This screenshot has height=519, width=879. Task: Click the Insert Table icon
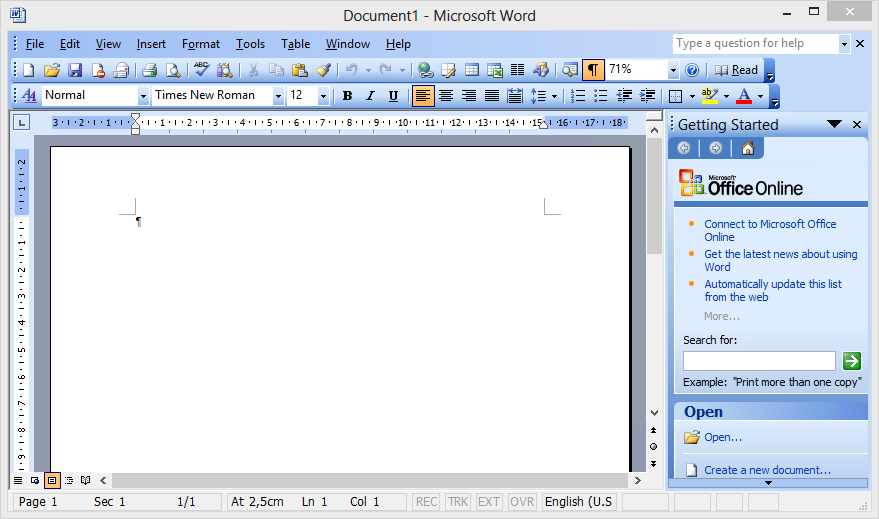[x=472, y=70]
